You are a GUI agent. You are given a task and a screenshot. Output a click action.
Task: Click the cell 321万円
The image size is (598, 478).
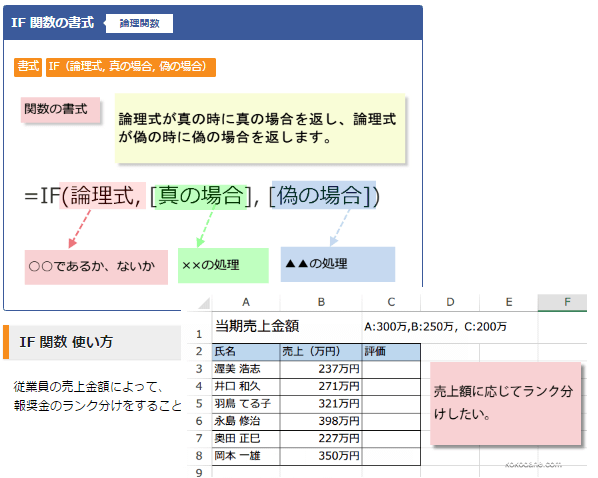click(321, 404)
